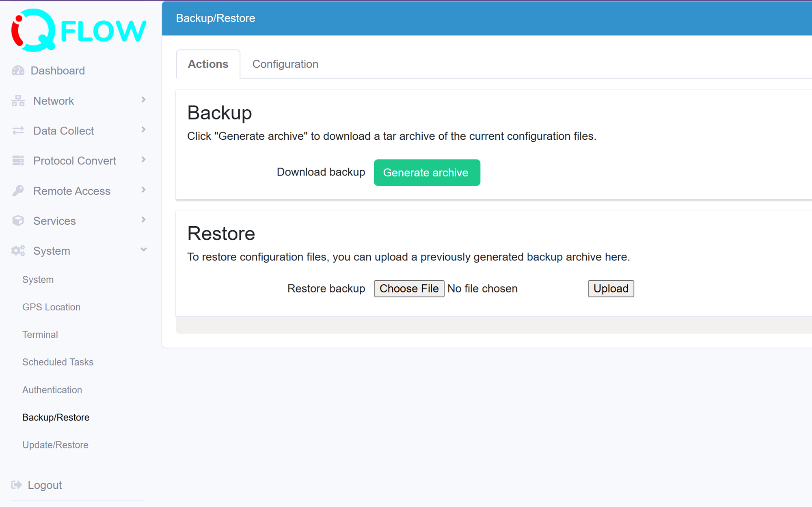Select the Services cube icon
This screenshot has width=812, height=507.
click(x=18, y=221)
